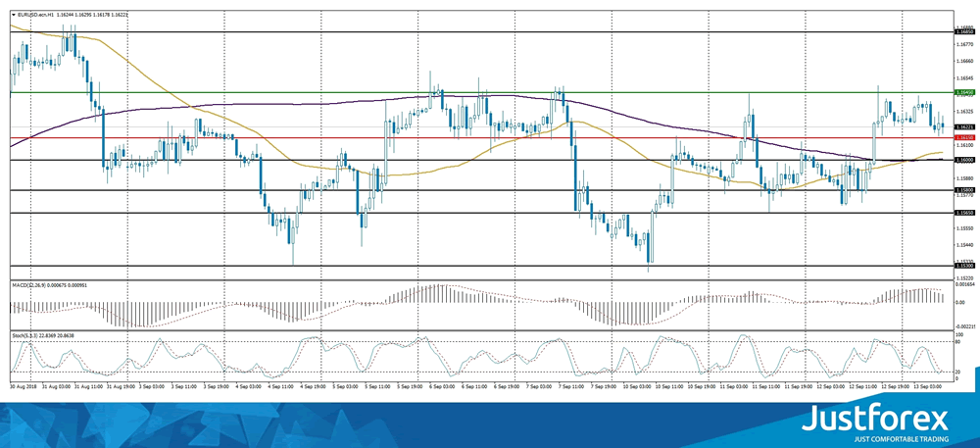Click the 30 Aug 2018 time label

pyautogui.click(x=22, y=387)
